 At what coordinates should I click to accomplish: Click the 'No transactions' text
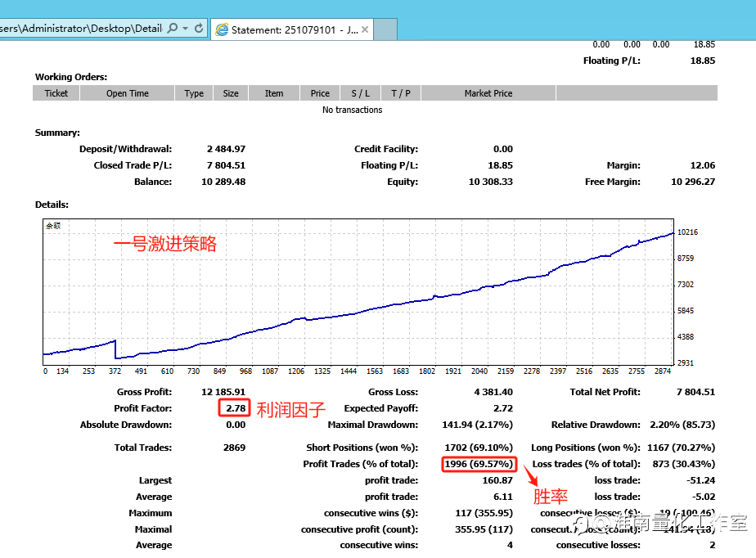click(x=352, y=110)
